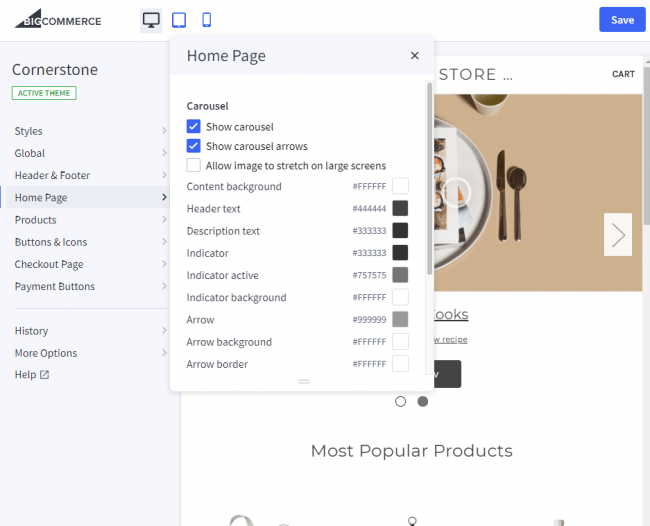
Task: Select the second carousel indicator dot
Action: pos(423,402)
